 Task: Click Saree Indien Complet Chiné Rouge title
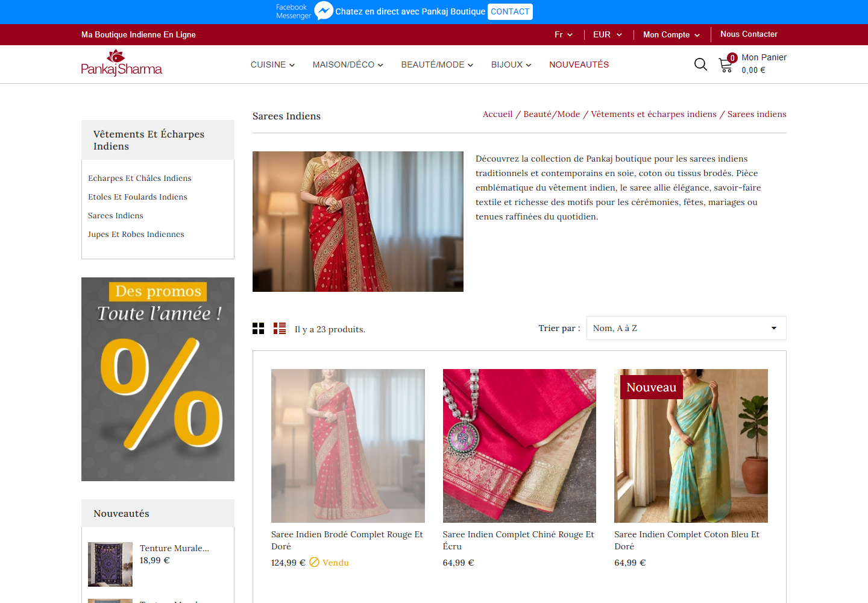(x=518, y=540)
